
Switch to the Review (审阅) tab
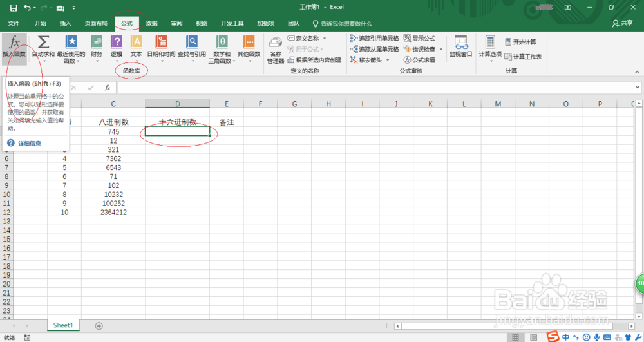coord(176,23)
